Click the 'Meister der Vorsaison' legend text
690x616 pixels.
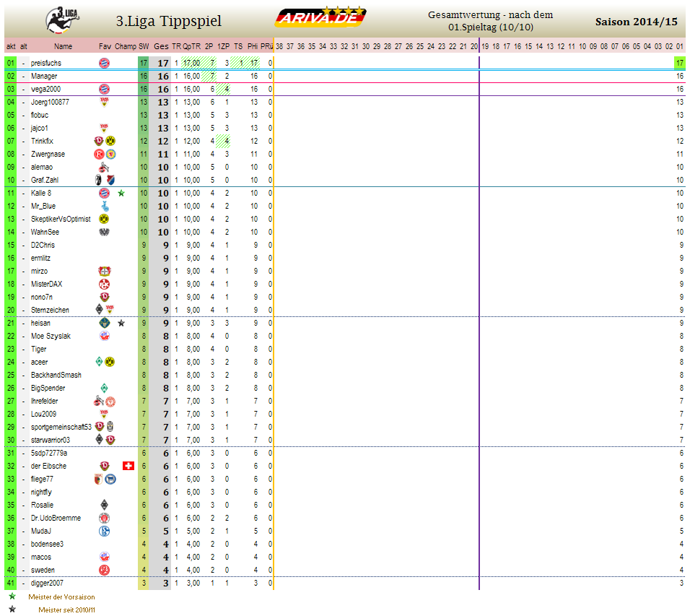[61, 597]
